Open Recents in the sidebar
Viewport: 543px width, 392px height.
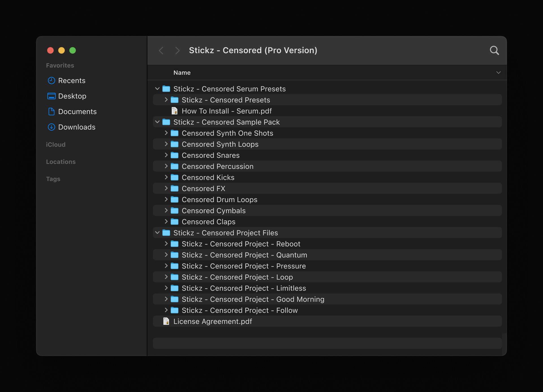click(x=66, y=81)
